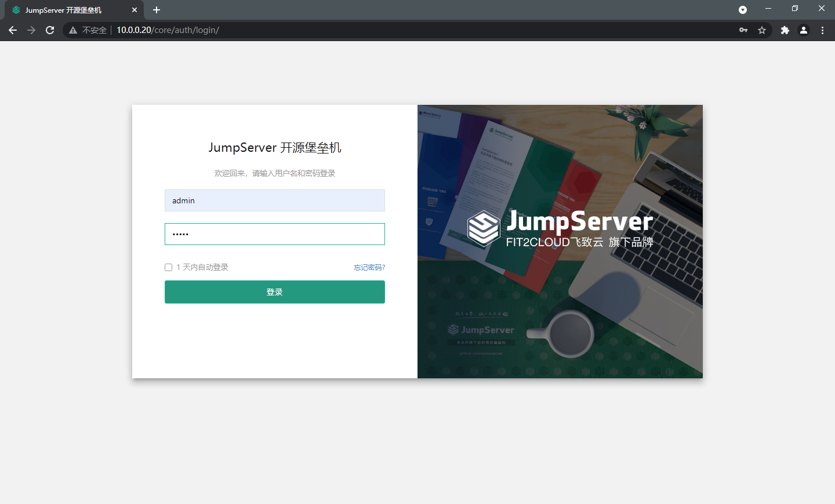Open the not-secure warning icon in address bar
This screenshot has width=835, height=504.
(73, 30)
